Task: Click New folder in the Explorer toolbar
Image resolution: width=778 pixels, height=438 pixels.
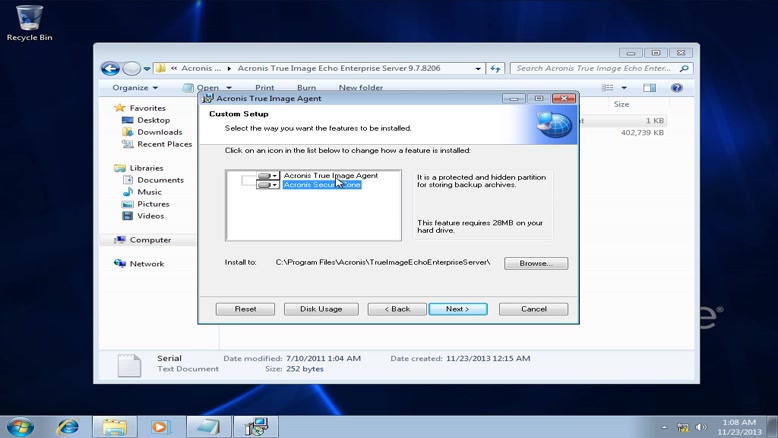Action: tap(361, 88)
